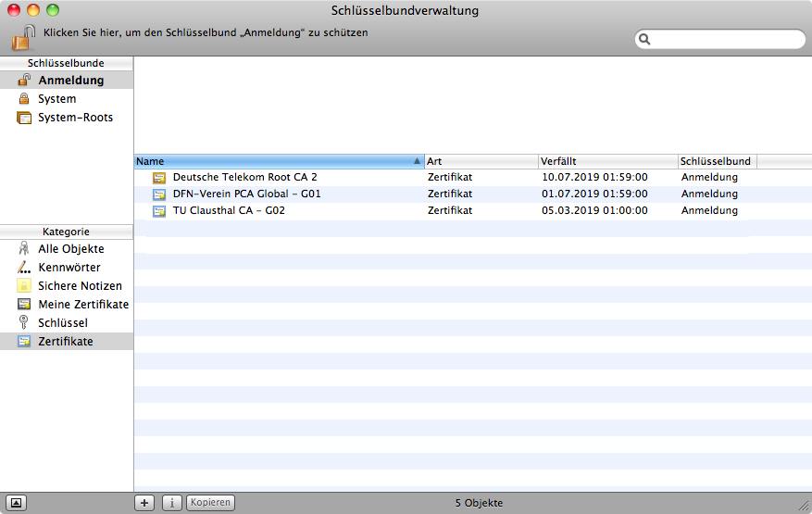Select the Zertifikate category
This screenshot has height=514, width=812.
pyautogui.click(x=65, y=342)
